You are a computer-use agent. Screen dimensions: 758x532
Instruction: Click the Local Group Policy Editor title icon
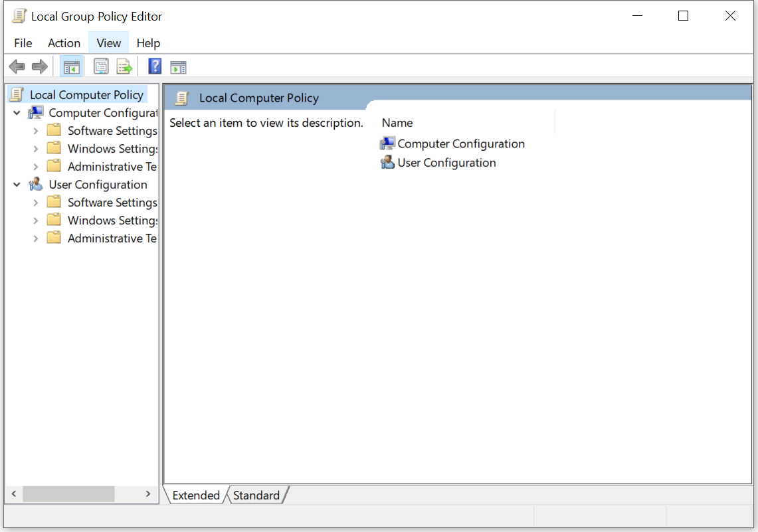click(19, 16)
